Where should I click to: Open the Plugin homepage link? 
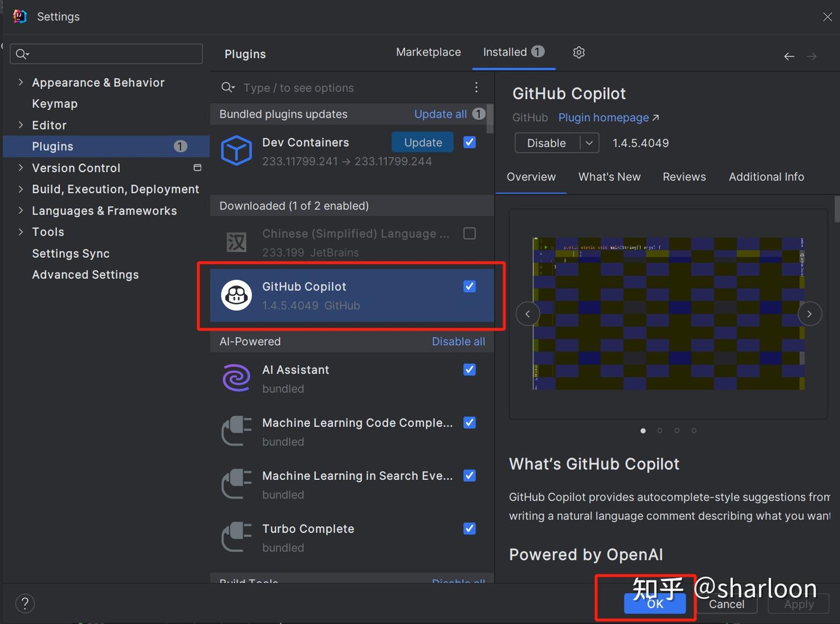[603, 117]
